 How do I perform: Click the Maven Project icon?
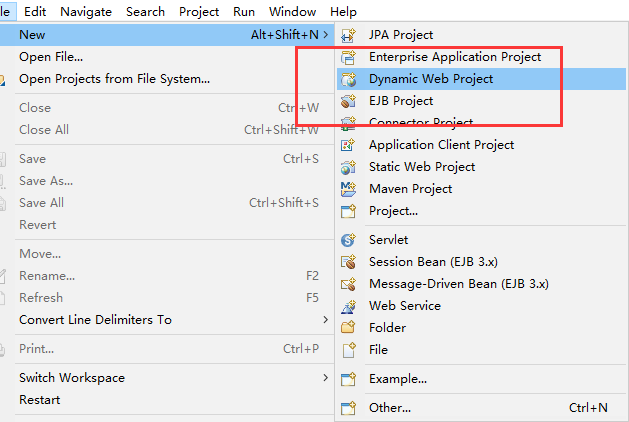[x=348, y=189]
